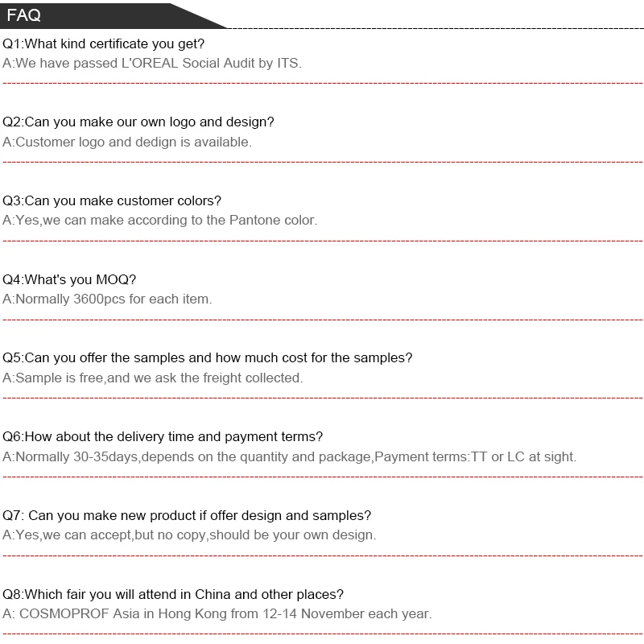Click the Pantone color answer line
Image resolution: width=644 pixels, height=644 pixels.
[160, 220]
